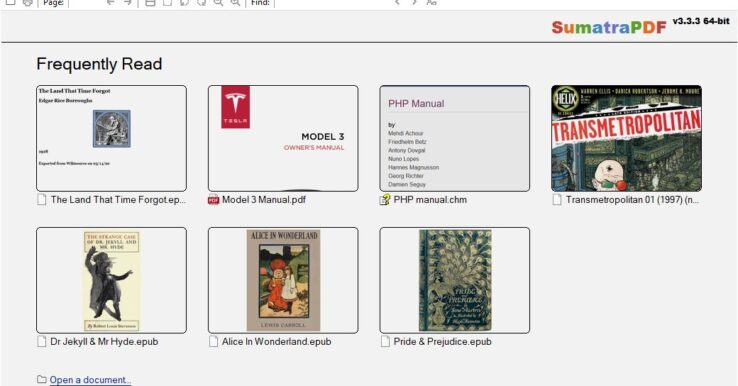Select the 'Alice In Wonderland.epub' file name
This screenshot has height=386, width=738.
tap(277, 342)
